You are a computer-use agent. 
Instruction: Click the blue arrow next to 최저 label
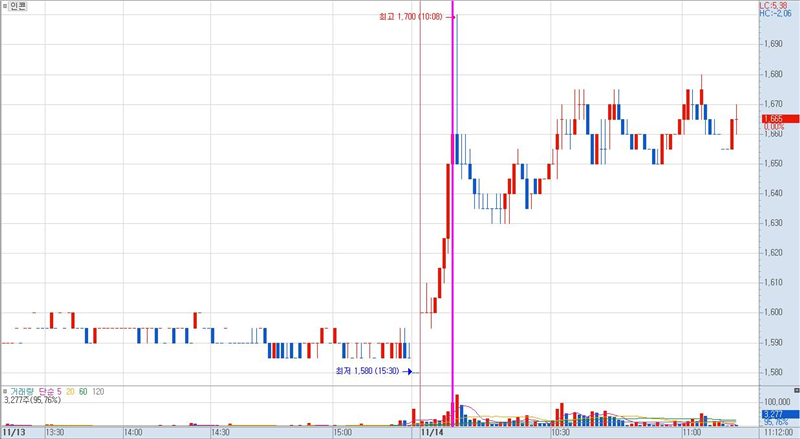[408, 371]
